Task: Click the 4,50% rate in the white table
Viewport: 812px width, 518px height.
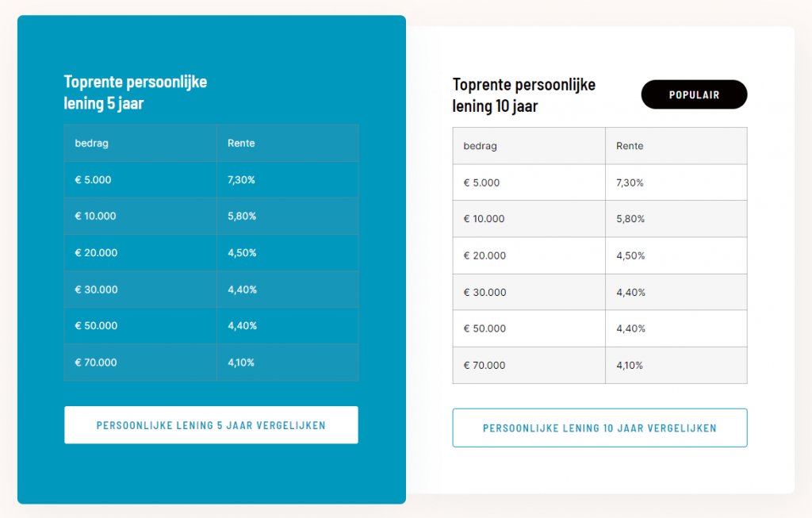Action: click(x=630, y=255)
